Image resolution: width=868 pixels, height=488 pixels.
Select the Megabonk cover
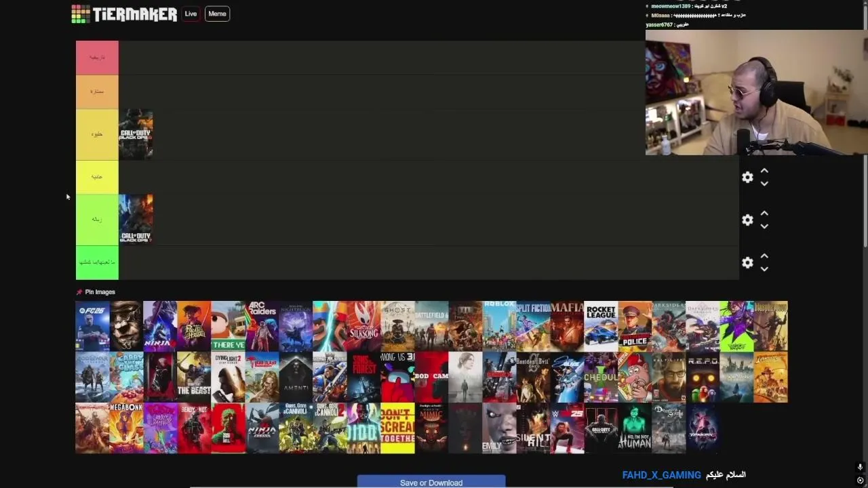coord(126,428)
